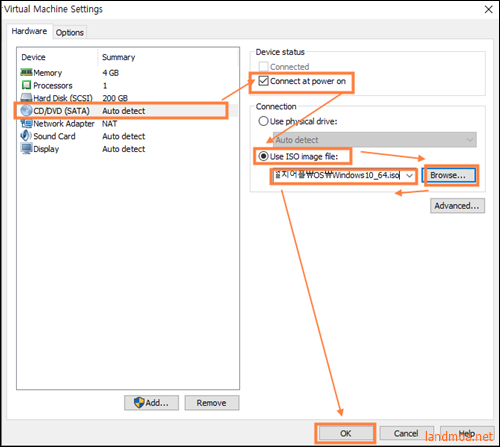This screenshot has width=500, height=447.
Task: Select the Memory device icon
Action: (x=26, y=72)
